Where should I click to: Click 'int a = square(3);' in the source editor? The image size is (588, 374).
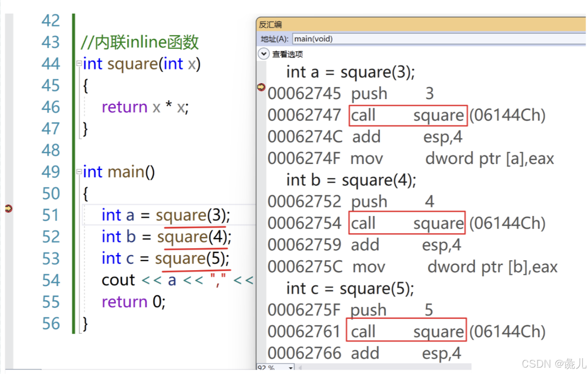(166, 215)
